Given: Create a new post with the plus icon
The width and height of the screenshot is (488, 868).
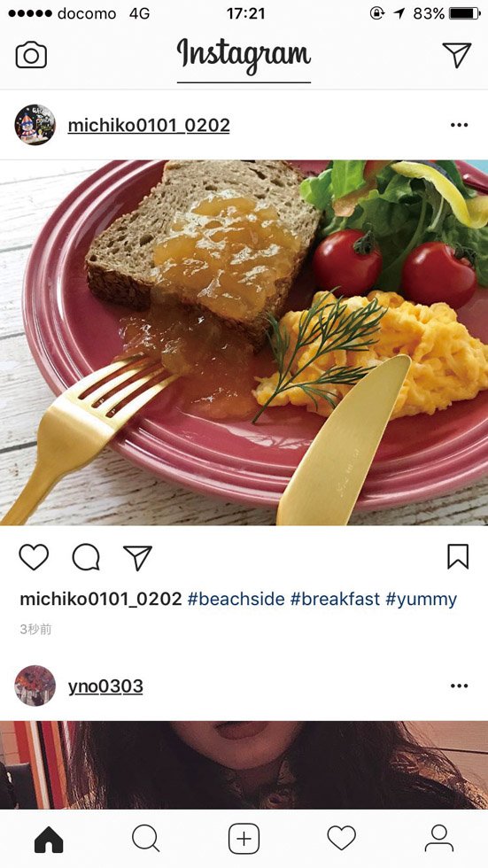Looking at the screenshot, I should [244, 839].
